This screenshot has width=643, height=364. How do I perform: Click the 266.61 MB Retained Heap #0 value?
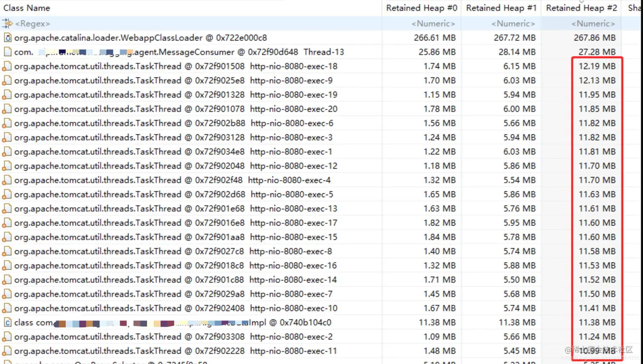pos(435,38)
